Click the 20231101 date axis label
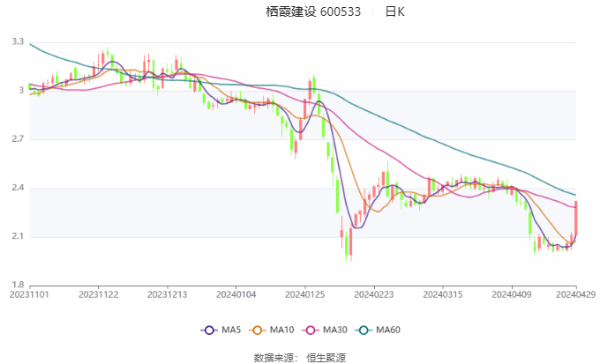600x364 pixels. 29,294
